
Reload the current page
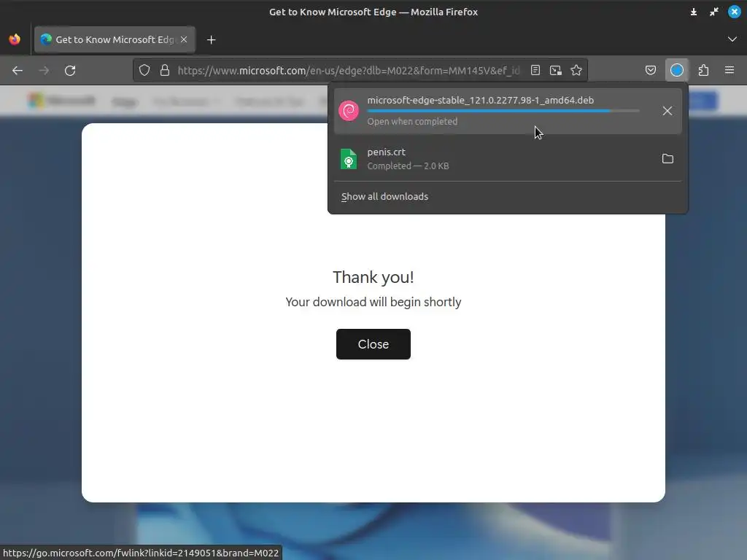coord(70,71)
